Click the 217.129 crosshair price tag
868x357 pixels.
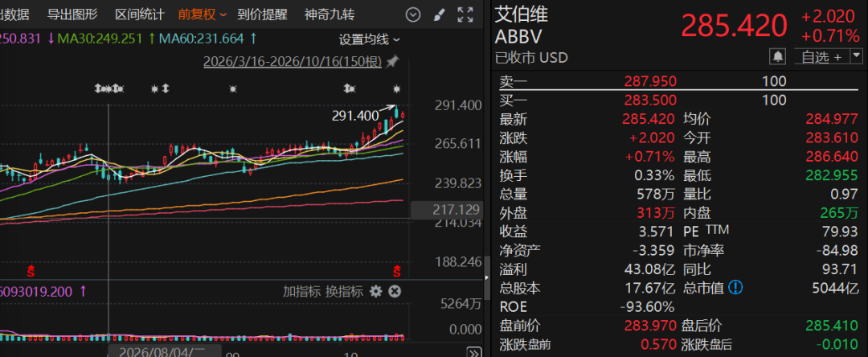point(448,211)
